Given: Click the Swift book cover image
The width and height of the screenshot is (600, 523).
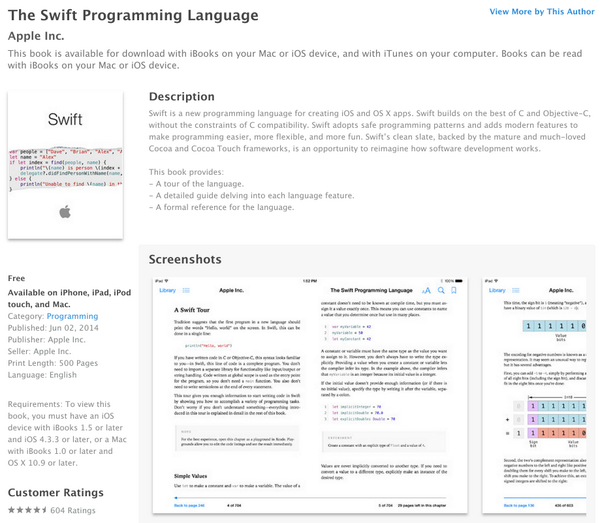Looking at the screenshot, I should tap(65, 165).
